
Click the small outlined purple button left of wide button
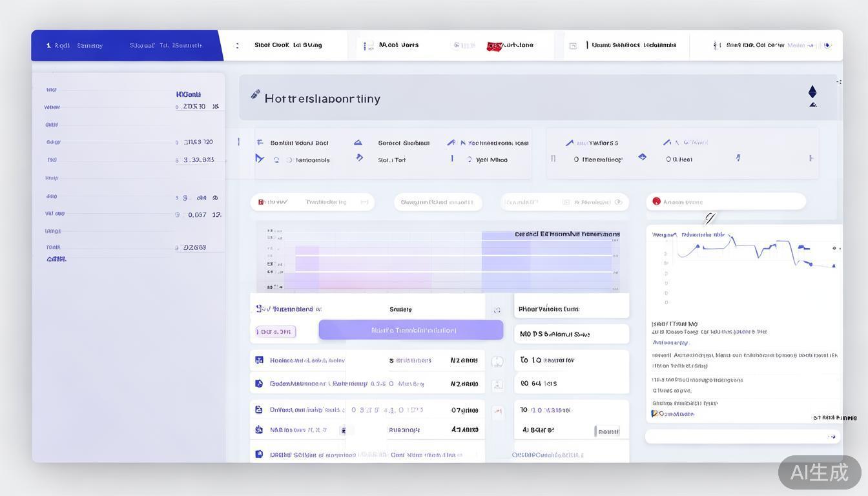276,332
